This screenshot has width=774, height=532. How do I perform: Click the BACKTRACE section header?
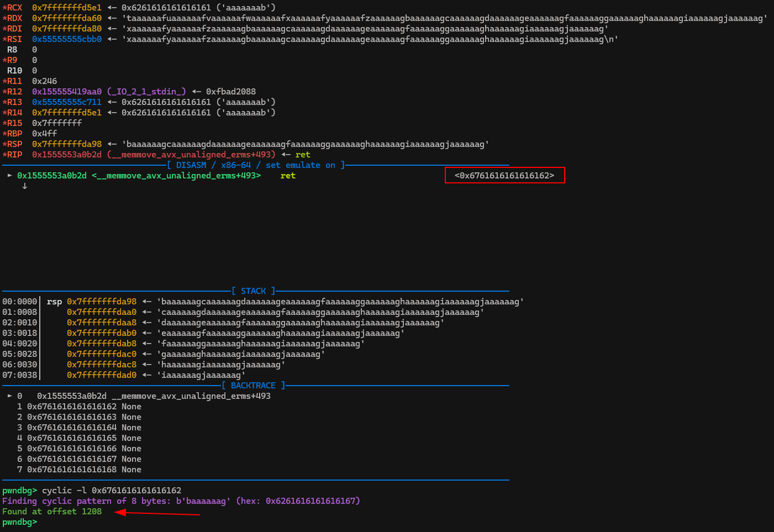pos(254,386)
